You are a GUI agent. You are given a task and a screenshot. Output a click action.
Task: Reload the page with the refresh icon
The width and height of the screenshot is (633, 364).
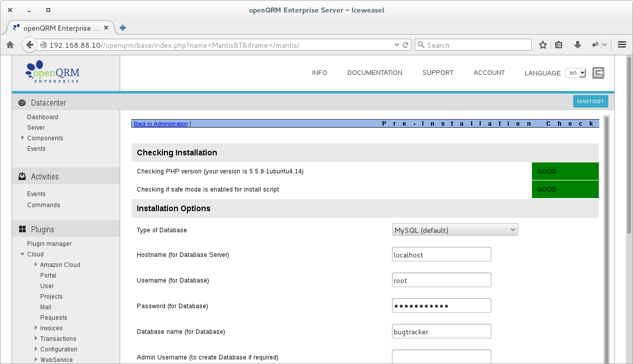pyautogui.click(x=406, y=45)
